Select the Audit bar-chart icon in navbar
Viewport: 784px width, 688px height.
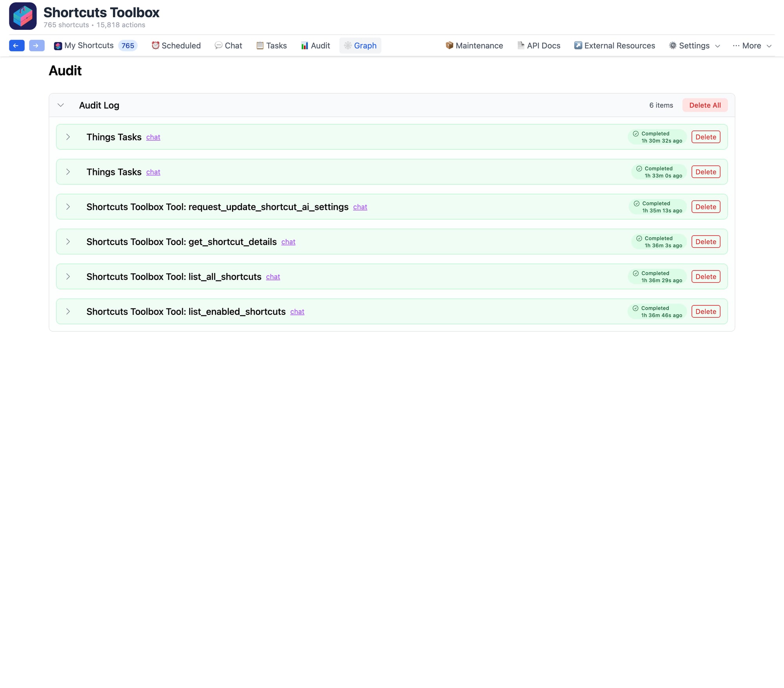[305, 45]
